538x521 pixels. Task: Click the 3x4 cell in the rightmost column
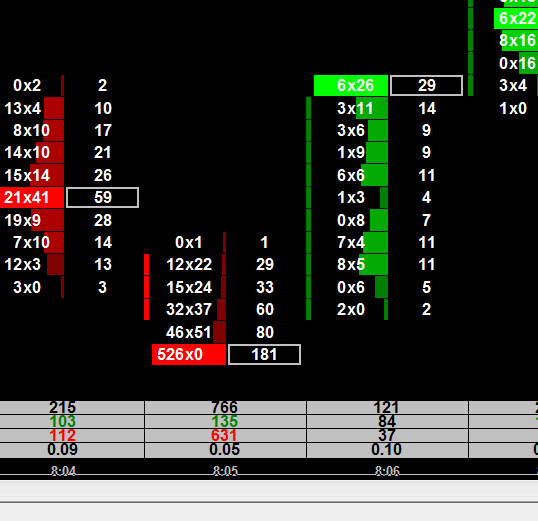click(513, 85)
